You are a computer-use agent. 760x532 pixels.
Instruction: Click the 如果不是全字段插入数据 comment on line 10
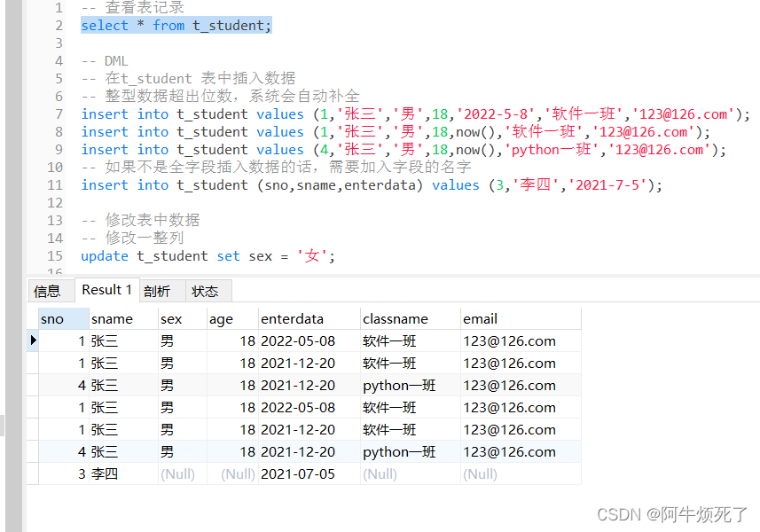pos(276,168)
